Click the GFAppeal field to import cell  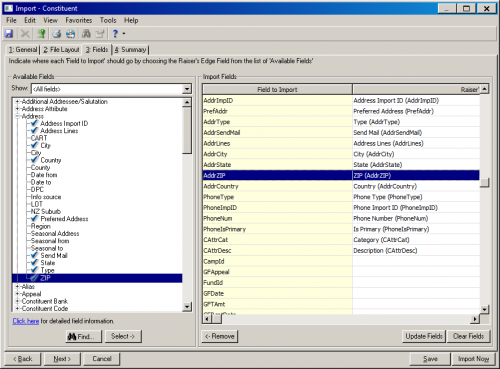[x=277, y=272]
